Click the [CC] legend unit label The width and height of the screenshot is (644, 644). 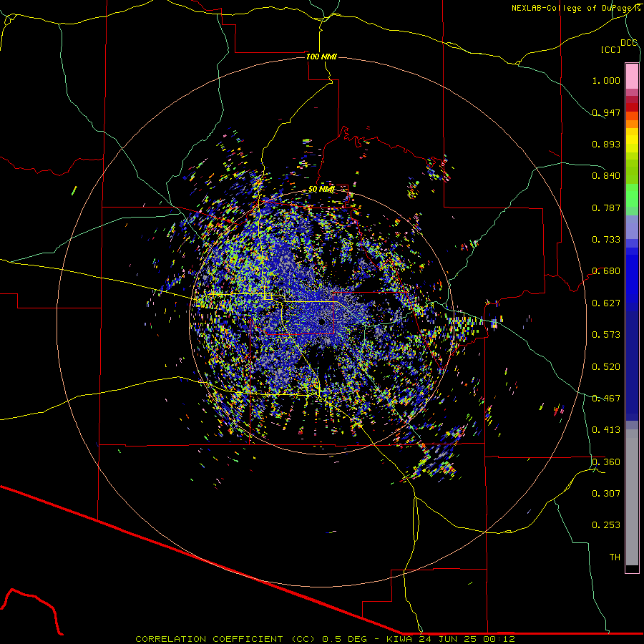pyautogui.click(x=610, y=49)
